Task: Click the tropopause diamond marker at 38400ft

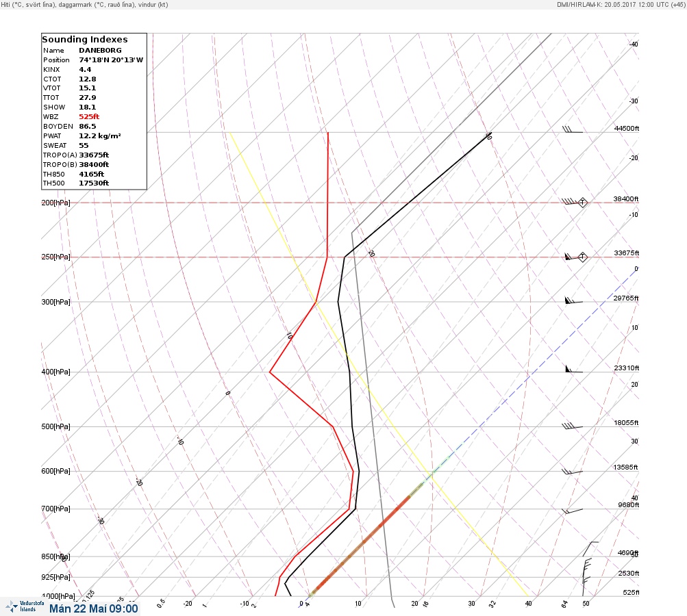Action: tap(582, 203)
